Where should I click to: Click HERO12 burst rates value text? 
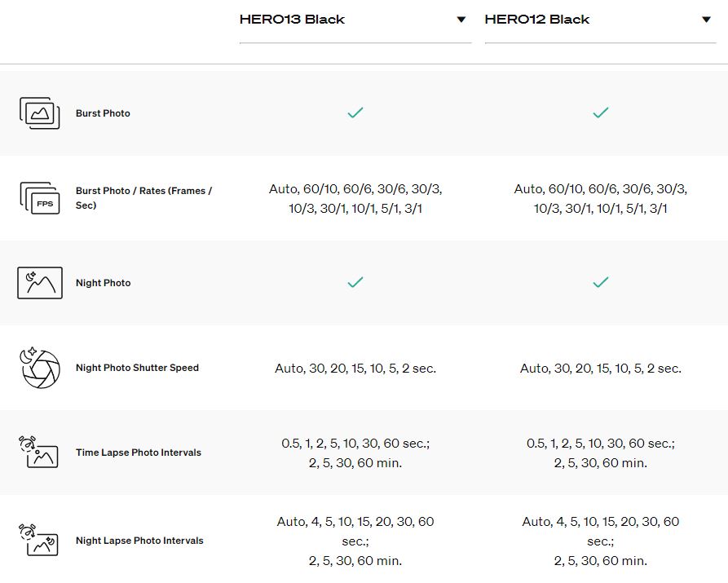600,198
